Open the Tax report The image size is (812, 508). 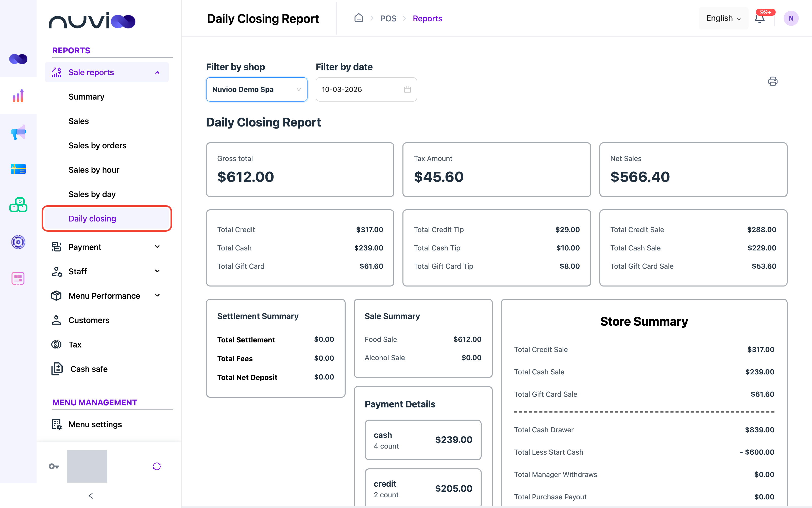75,344
